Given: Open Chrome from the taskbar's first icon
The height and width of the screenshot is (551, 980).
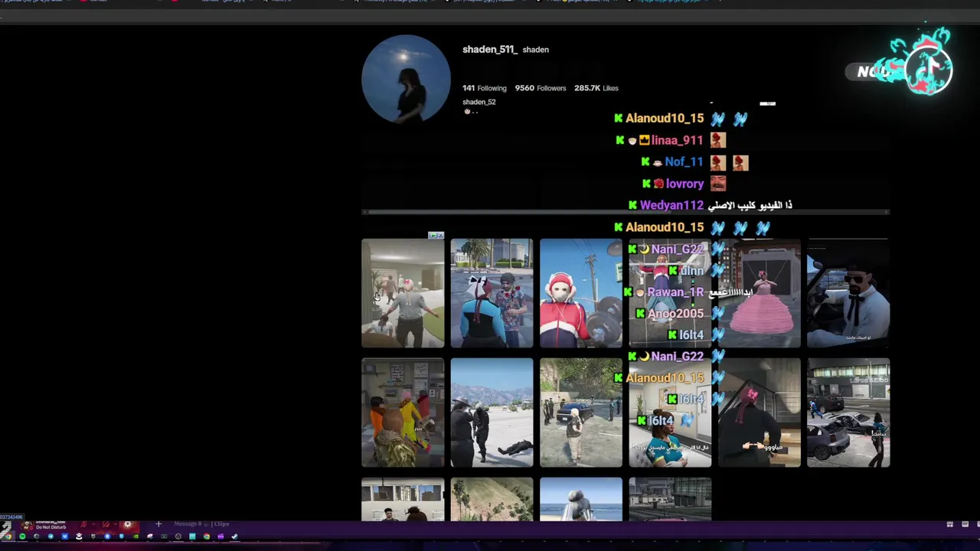Looking at the screenshot, I should click(8, 536).
